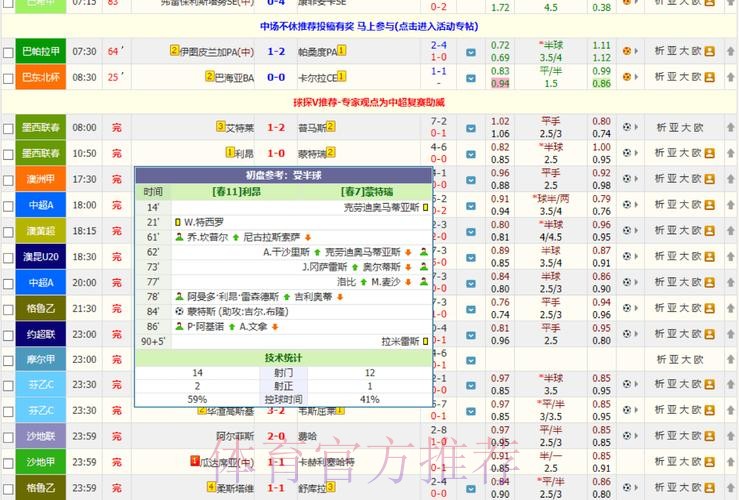This screenshot has height=500, width=739.
Task: Click the dark blue 澳昆U20 league tag
Action: (x=41, y=257)
